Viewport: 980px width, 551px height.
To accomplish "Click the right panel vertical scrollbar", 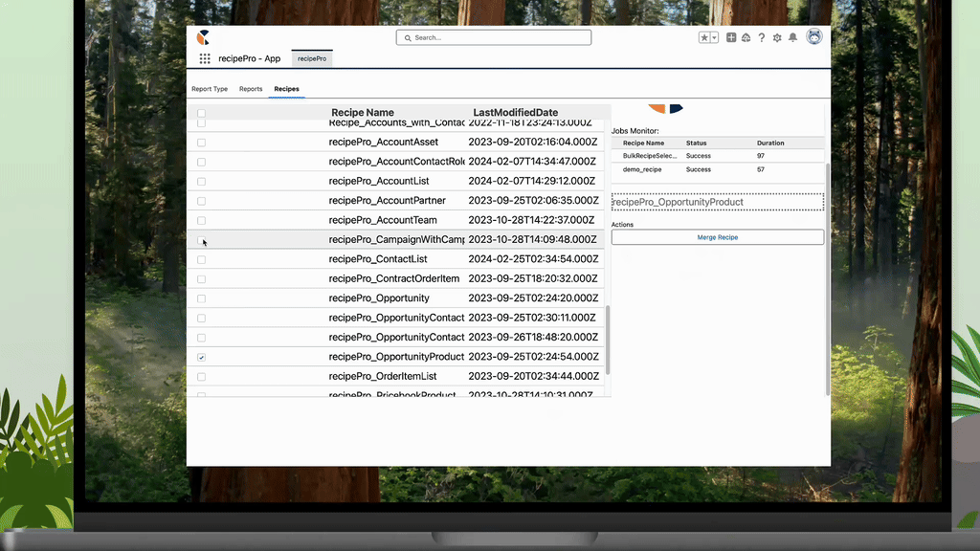I will point(828,279).
